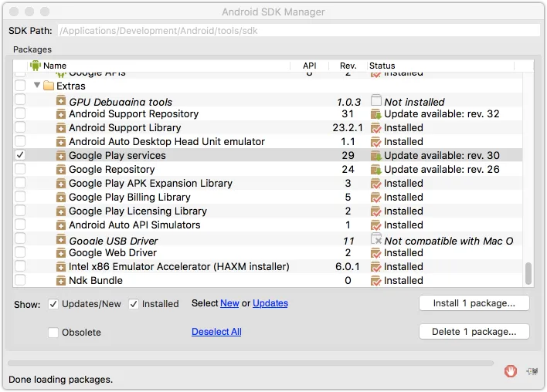547x392 pixels.
Task: Click the Updates link to select updates
Action: pos(270,303)
